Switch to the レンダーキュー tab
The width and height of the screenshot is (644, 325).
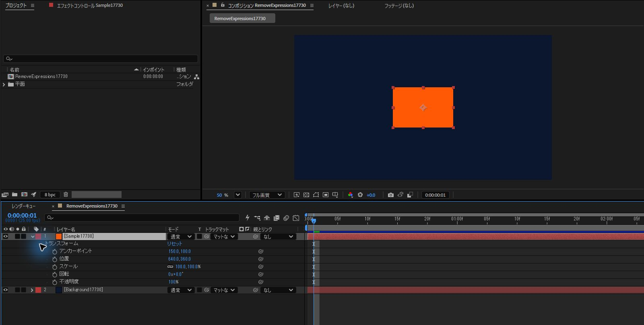[x=23, y=206]
